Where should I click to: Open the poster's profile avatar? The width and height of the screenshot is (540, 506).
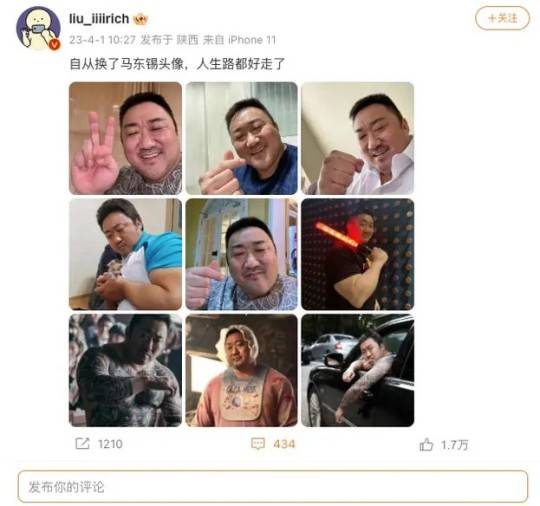pos(38,28)
